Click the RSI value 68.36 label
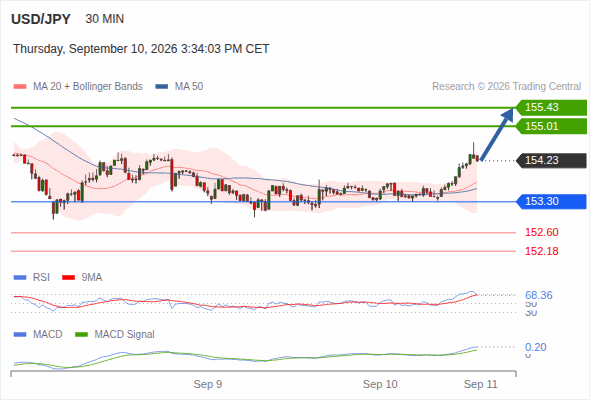This screenshot has width=590, height=400. (539, 295)
